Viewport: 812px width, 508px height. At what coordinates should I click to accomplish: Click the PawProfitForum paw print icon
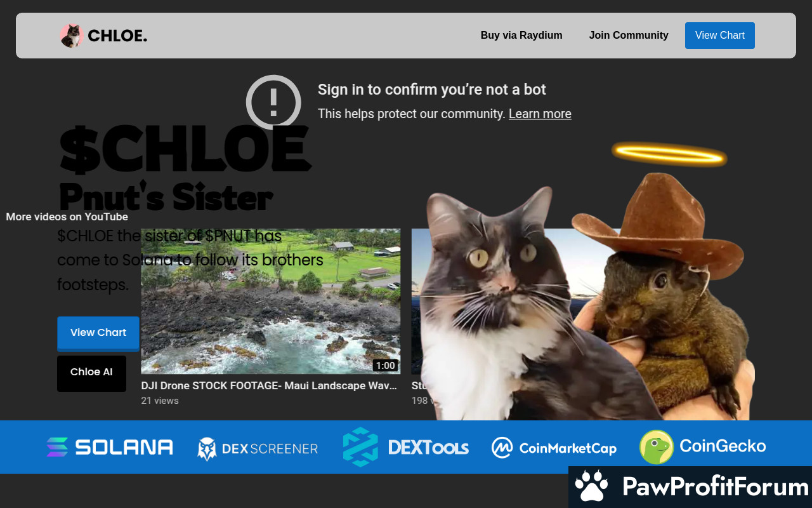pos(591,486)
